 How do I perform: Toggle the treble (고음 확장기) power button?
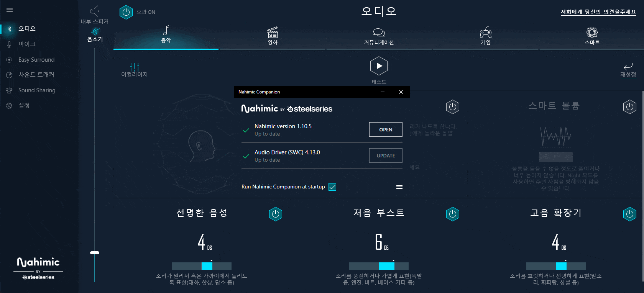pos(629,214)
